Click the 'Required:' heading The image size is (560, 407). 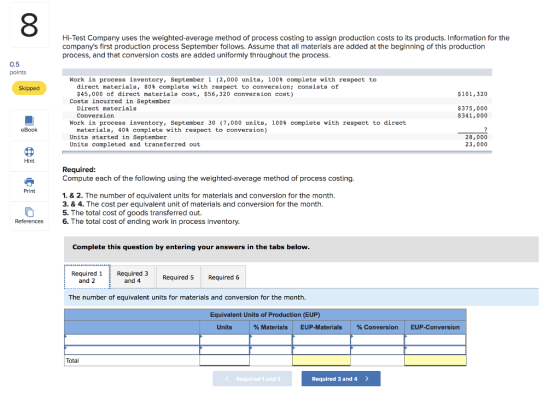point(79,170)
